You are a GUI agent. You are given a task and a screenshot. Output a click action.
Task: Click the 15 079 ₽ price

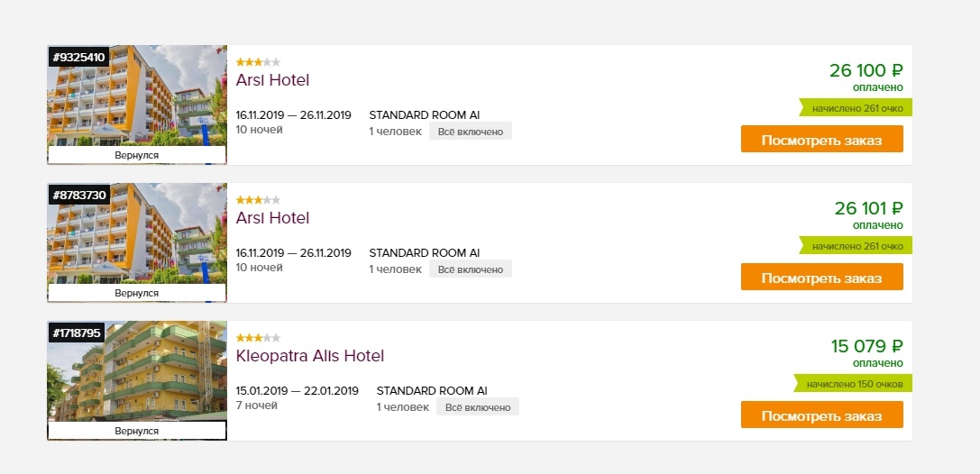866,346
